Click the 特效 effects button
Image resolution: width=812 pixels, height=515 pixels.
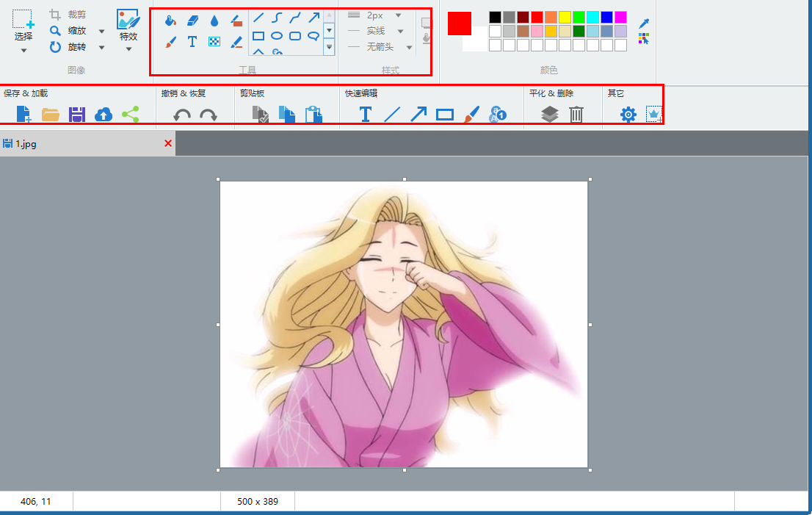coord(128,25)
